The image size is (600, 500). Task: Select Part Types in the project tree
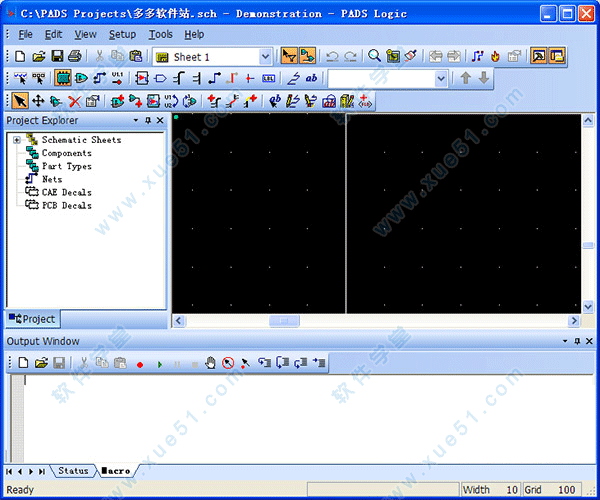(x=67, y=166)
